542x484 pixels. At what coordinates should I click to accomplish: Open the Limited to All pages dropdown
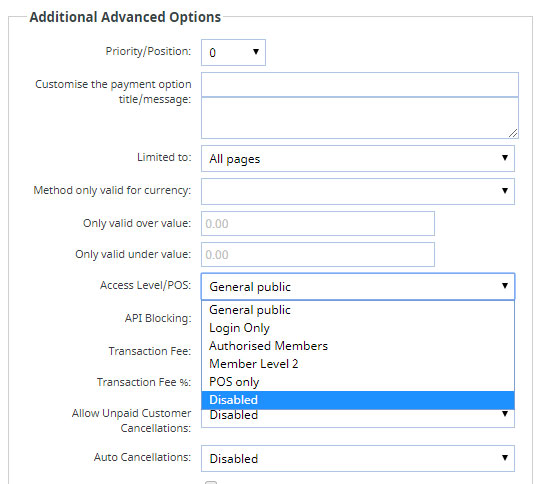tap(358, 159)
